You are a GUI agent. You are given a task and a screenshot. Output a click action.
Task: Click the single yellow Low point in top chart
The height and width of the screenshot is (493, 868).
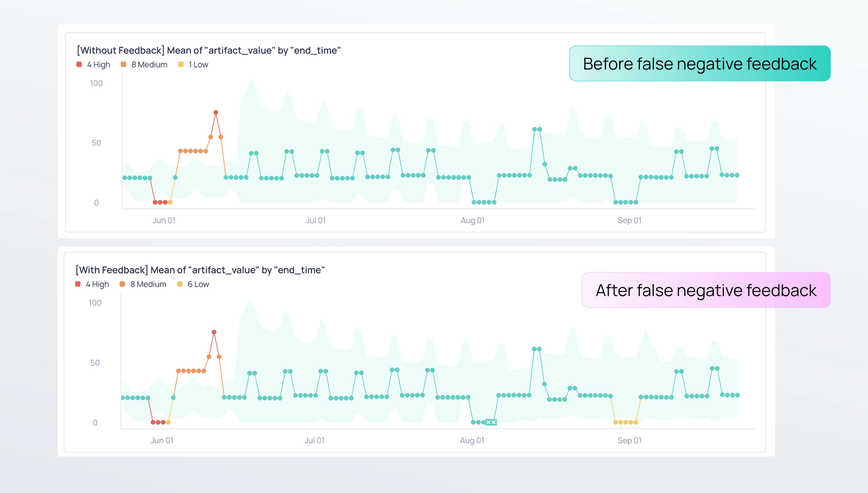click(170, 202)
